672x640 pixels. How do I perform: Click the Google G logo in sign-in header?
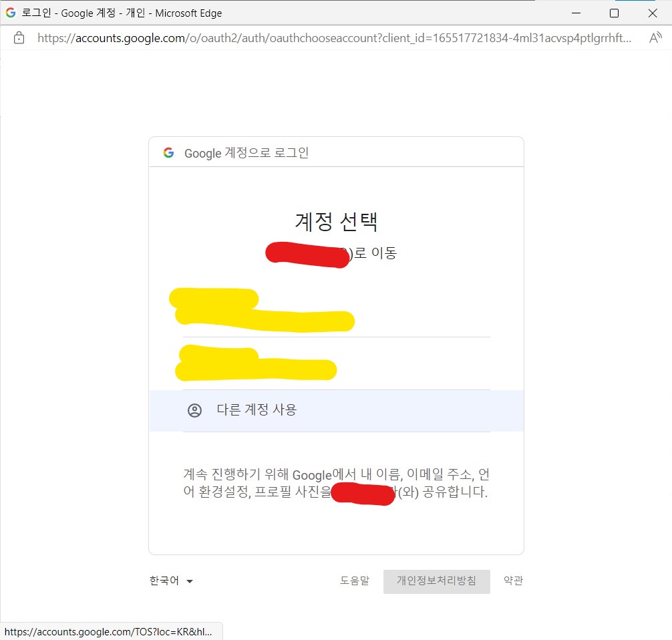click(169, 152)
